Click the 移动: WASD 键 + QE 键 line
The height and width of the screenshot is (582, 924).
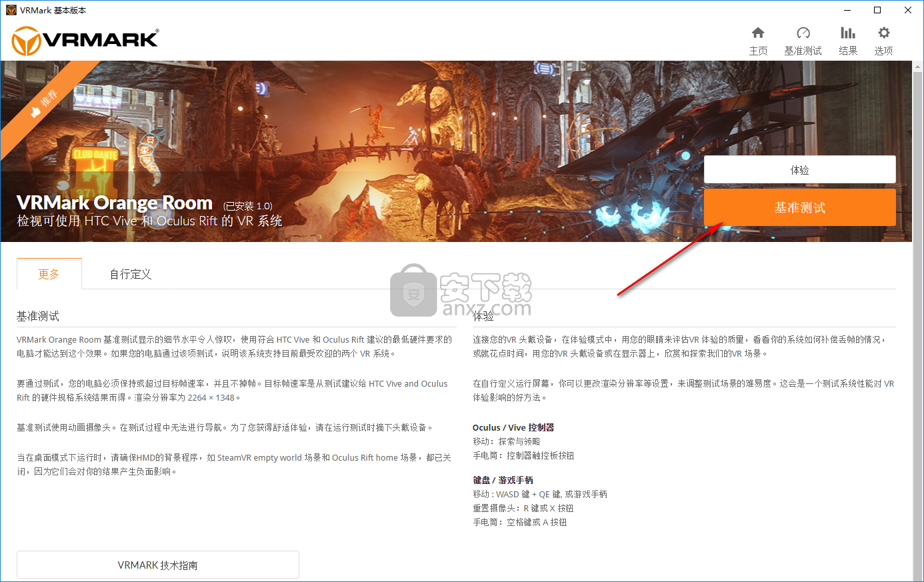click(540, 494)
